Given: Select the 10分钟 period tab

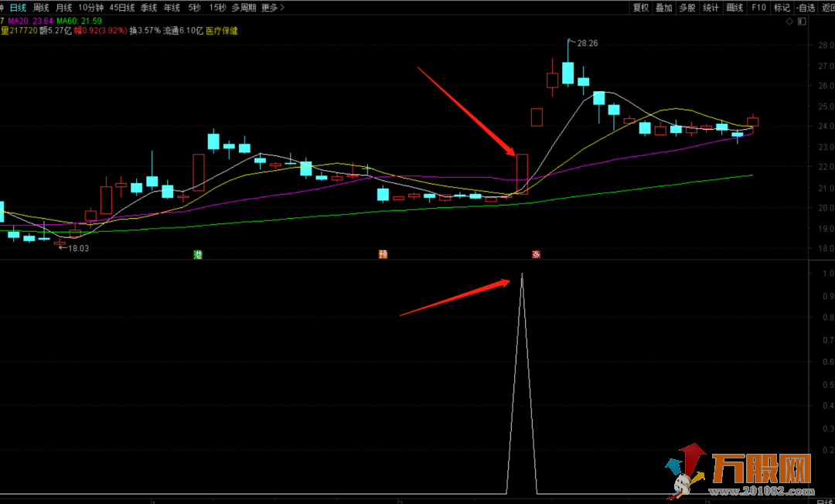Looking at the screenshot, I should pyautogui.click(x=90, y=8).
